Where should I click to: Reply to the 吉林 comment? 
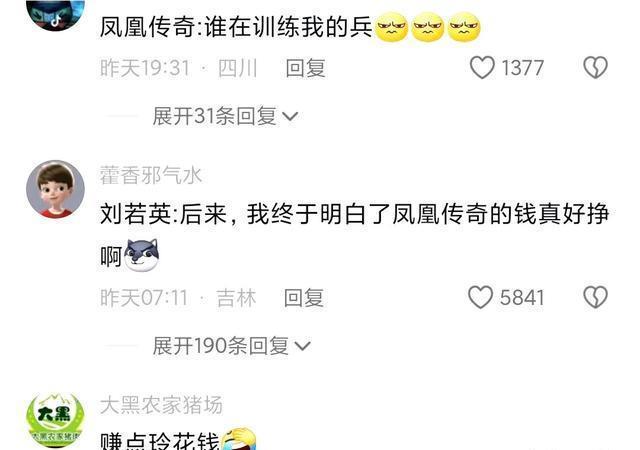[304, 297]
